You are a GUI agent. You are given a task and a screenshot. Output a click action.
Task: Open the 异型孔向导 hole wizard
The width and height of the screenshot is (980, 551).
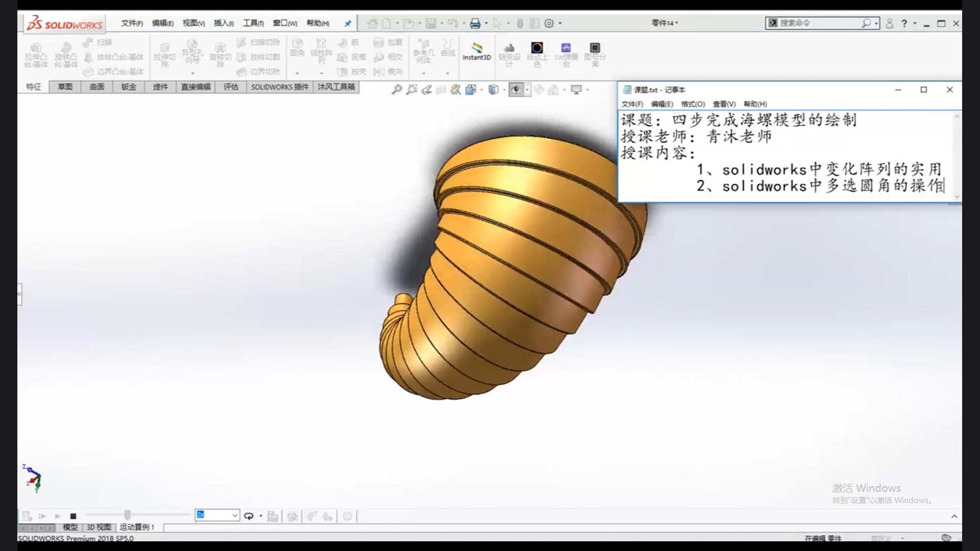192,52
